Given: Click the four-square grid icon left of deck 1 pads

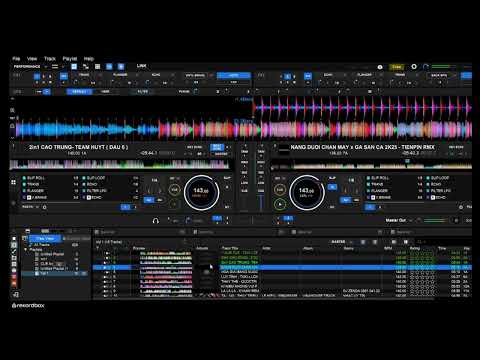Looking at the screenshot, I should pyautogui.click(x=13, y=182).
